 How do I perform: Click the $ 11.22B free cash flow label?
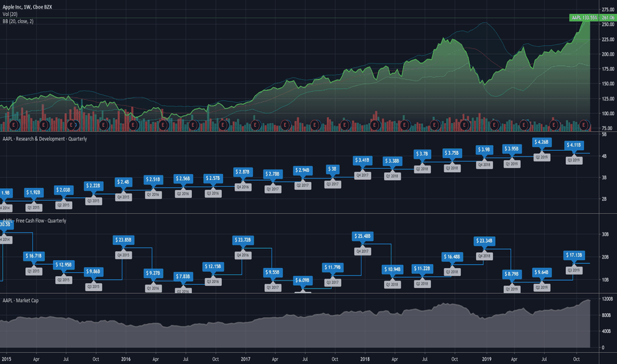pyautogui.click(x=422, y=269)
